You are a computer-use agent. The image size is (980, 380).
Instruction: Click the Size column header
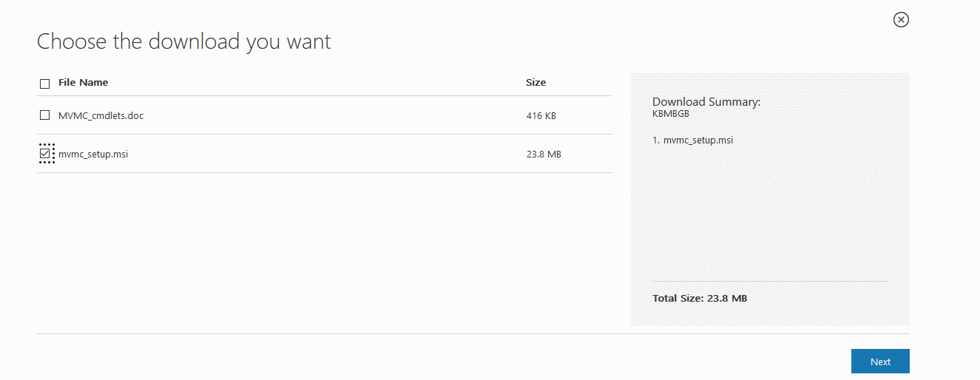[535, 83]
